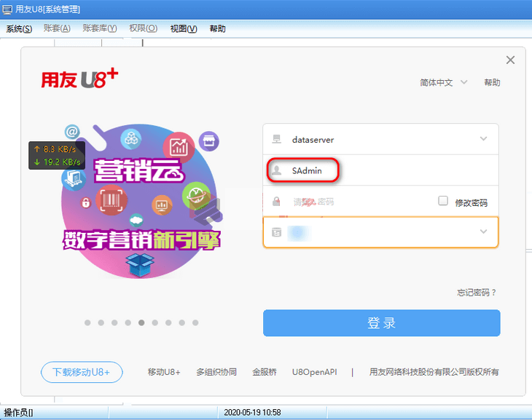Select the fourth carousel dot

pyautogui.click(x=128, y=322)
